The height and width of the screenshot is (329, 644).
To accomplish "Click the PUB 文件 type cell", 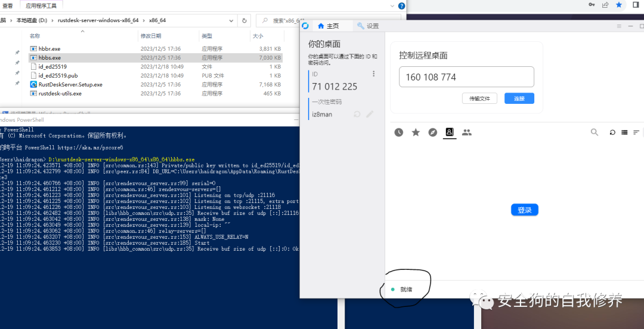I will 213,76.
